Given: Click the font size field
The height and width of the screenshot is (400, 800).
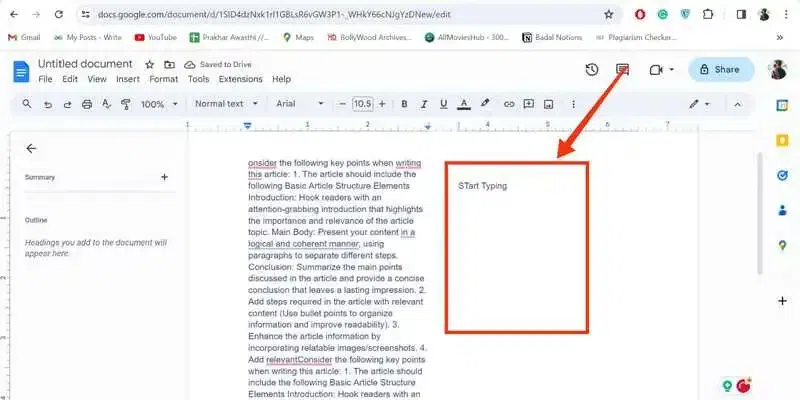Looking at the screenshot, I should click(362, 104).
